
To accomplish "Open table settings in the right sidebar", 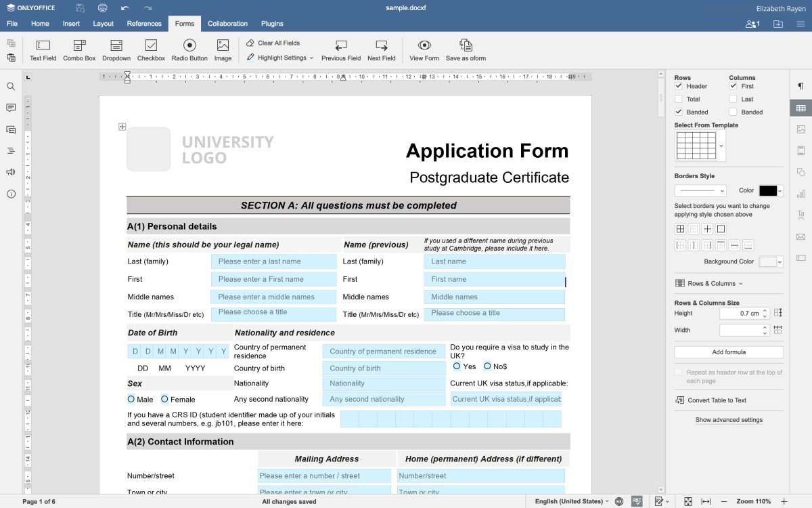I will pos(800,108).
